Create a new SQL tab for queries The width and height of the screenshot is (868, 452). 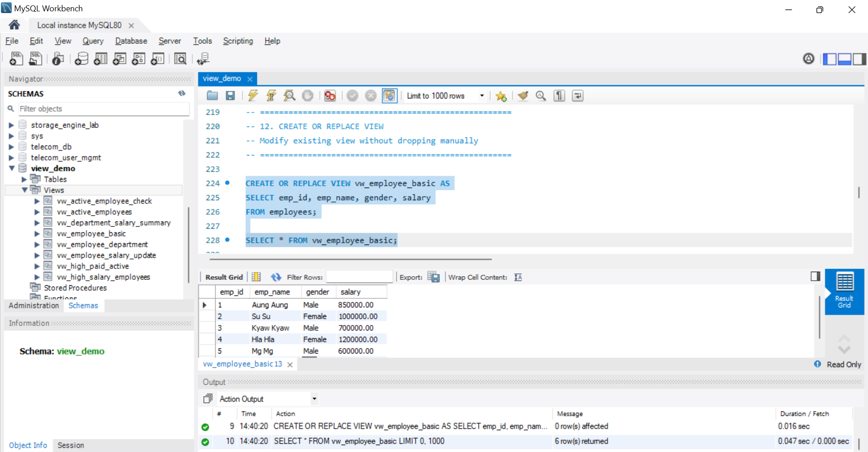[16, 59]
